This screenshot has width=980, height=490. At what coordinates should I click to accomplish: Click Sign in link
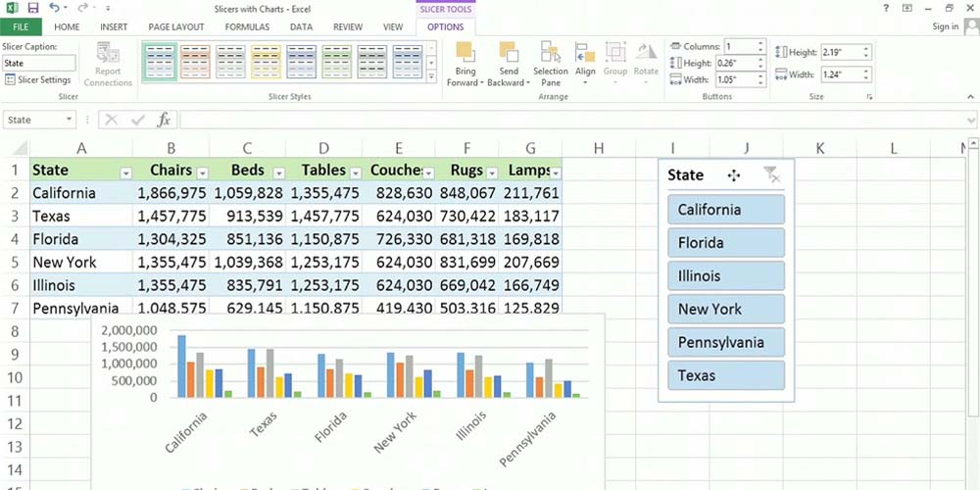point(945,26)
